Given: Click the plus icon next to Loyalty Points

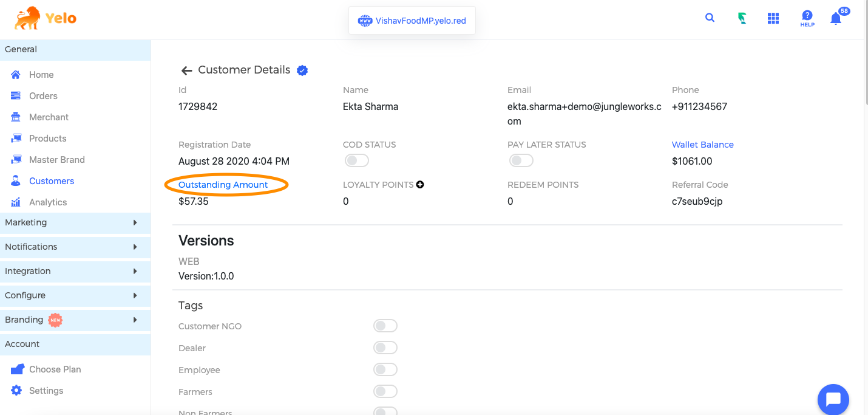Looking at the screenshot, I should [x=420, y=185].
